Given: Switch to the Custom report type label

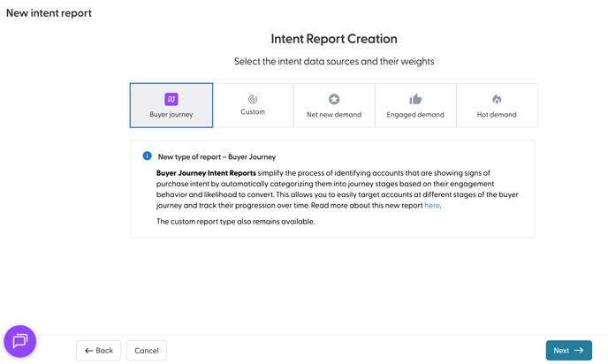Looking at the screenshot, I should tap(253, 112).
